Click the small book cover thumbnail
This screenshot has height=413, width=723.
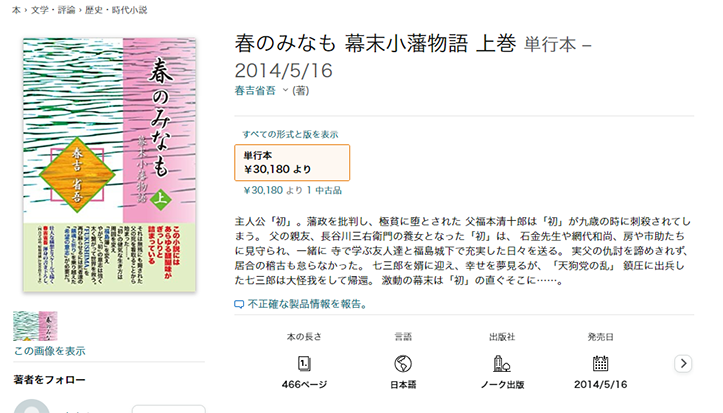click(x=35, y=326)
